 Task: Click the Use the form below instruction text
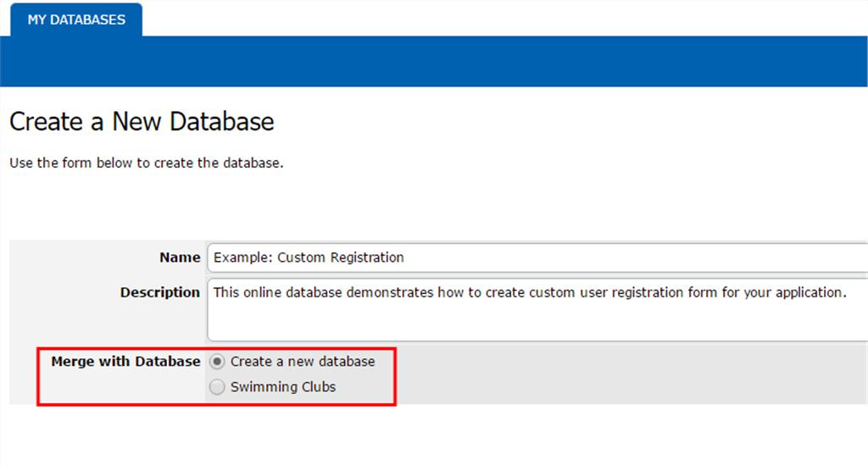click(x=146, y=163)
